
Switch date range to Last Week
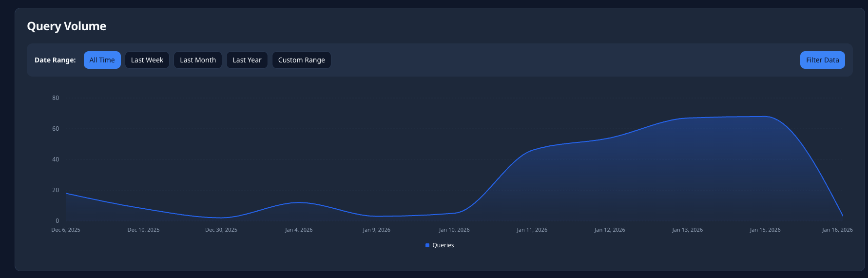[147, 60]
